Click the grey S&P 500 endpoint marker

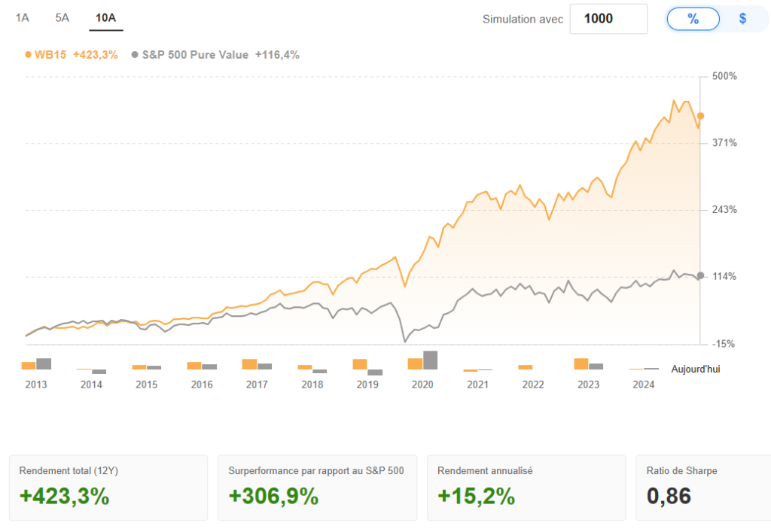700,275
